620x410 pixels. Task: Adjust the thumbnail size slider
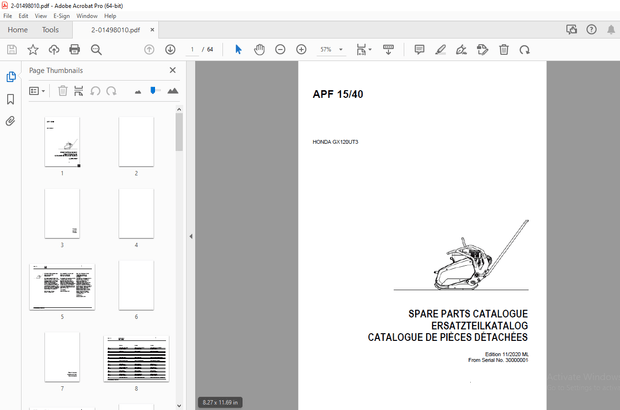pos(154,91)
